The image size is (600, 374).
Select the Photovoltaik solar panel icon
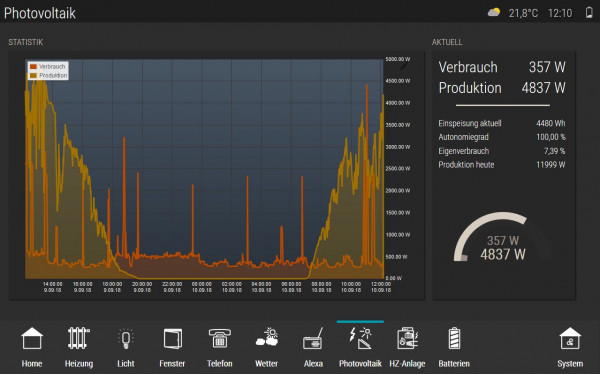click(x=360, y=338)
